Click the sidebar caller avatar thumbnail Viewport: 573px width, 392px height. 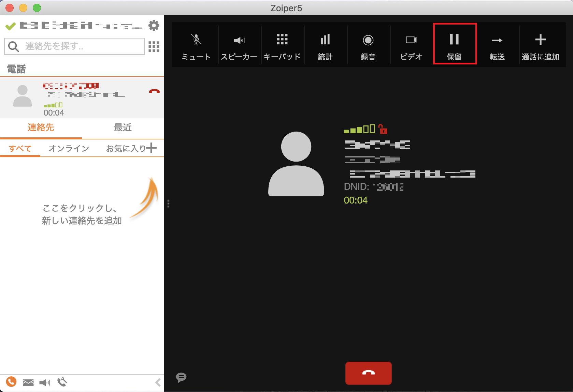[23, 96]
